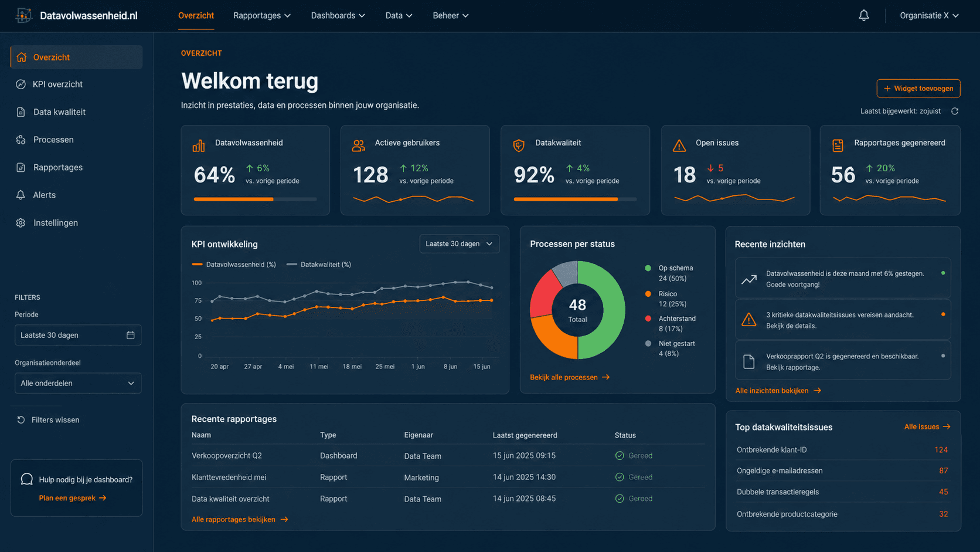The image size is (980, 552).
Task: Toggle the Datavolwassenheid (%) legend series
Action: point(234,265)
